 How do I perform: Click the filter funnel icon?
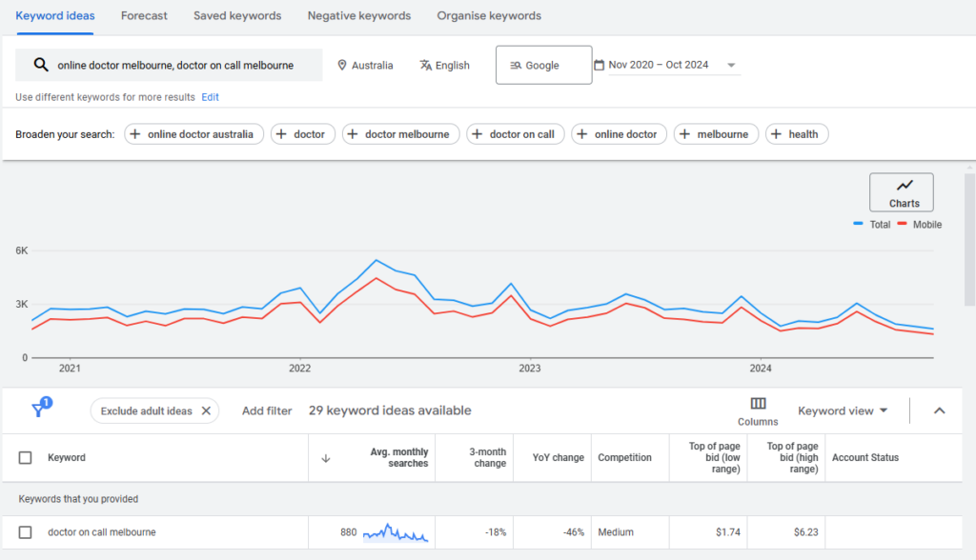click(x=39, y=409)
